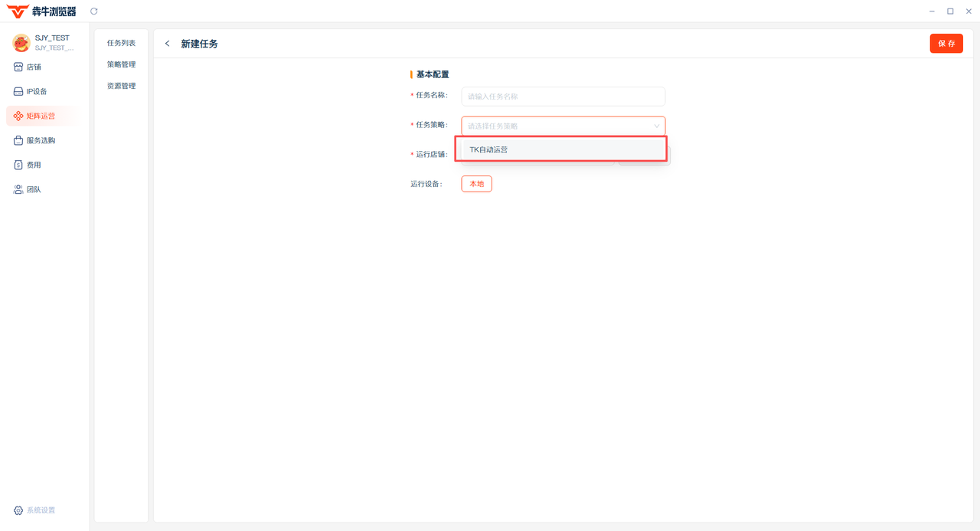Select 本地 as the running device

(476, 184)
